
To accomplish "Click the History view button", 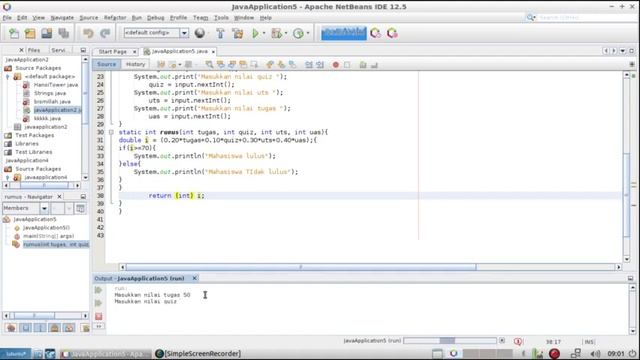I will tap(136, 64).
